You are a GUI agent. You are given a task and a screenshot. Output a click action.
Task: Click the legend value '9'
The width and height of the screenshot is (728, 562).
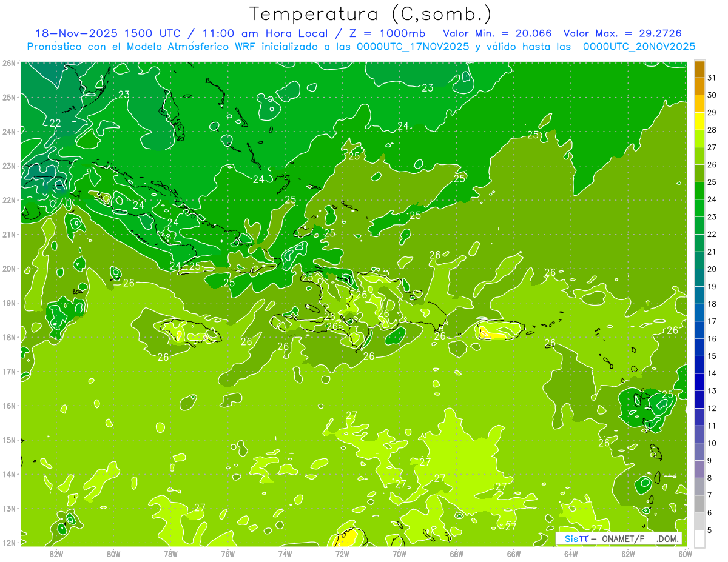tap(710, 460)
